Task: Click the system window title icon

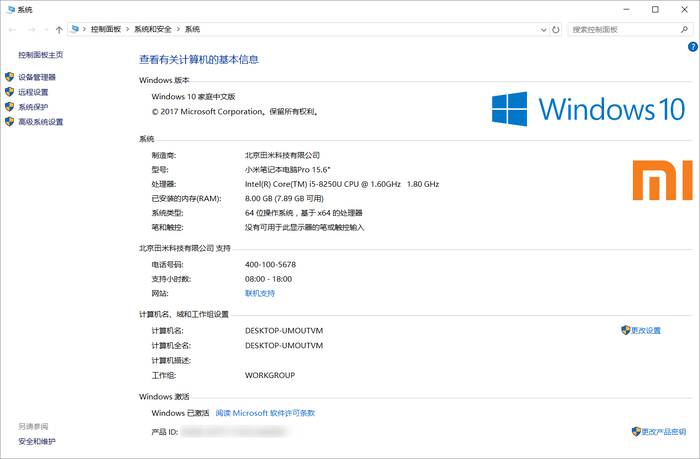Action: pyautogui.click(x=11, y=9)
